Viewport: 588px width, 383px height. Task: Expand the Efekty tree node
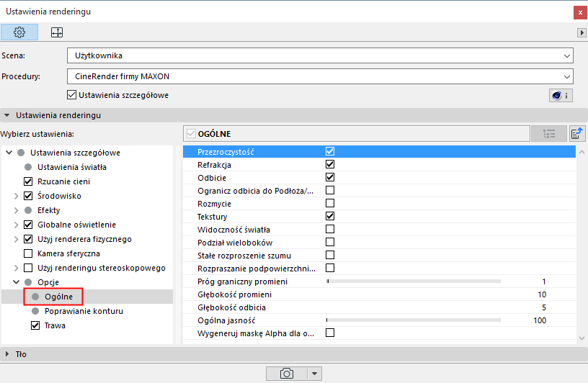[x=16, y=210]
